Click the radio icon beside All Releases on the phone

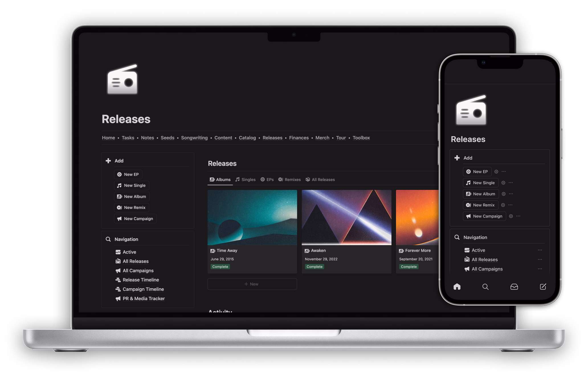point(467,259)
